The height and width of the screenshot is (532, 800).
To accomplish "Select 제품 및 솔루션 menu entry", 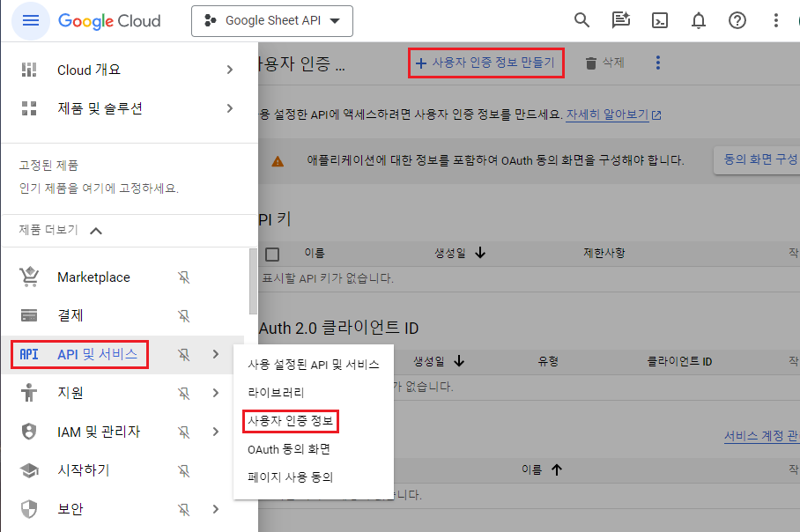I will [100, 108].
